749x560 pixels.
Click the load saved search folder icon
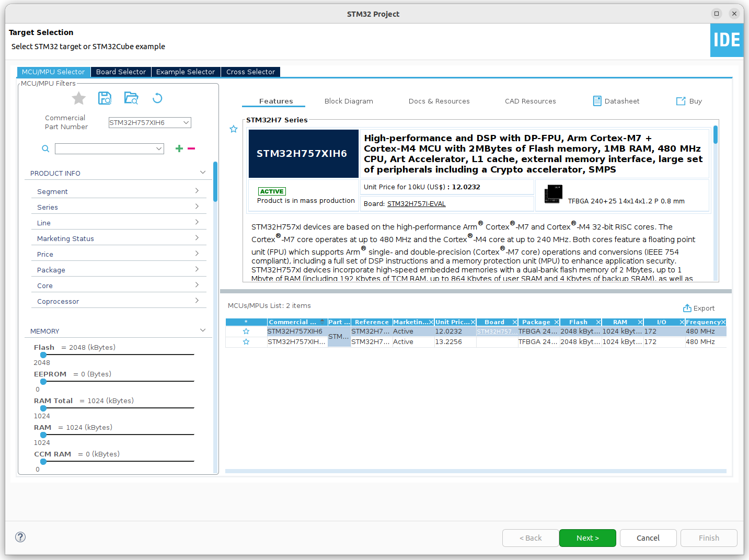click(x=131, y=98)
